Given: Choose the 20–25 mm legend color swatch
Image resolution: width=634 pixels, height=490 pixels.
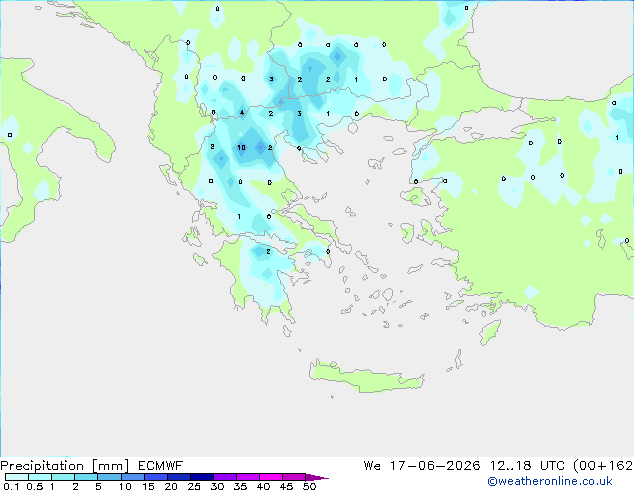Looking at the screenshot, I should [179, 477].
